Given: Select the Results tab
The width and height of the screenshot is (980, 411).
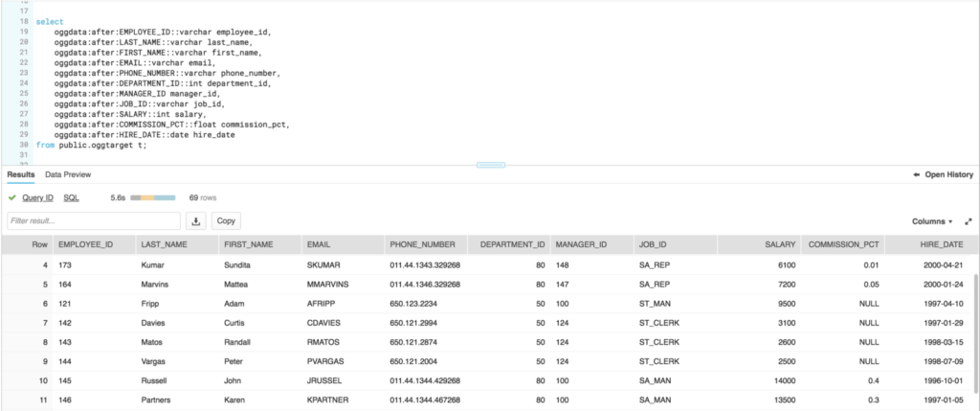Looking at the screenshot, I should pyautogui.click(x=21, y=174).
